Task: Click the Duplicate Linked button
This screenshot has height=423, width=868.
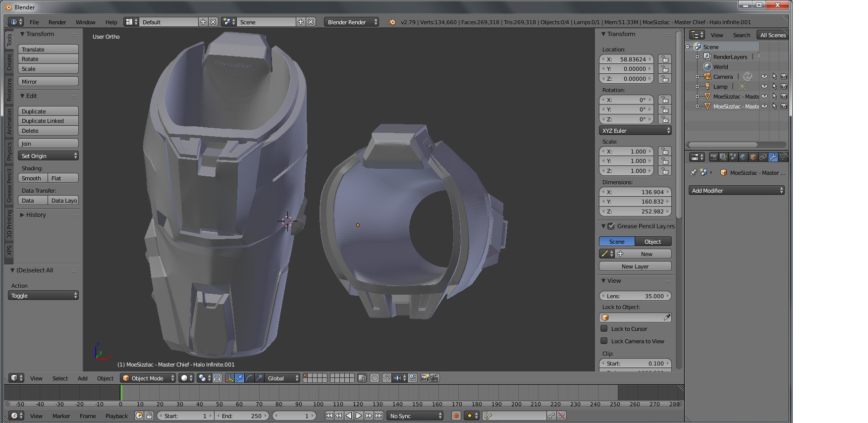Action: pyautogui.click(x=48, y=121)
